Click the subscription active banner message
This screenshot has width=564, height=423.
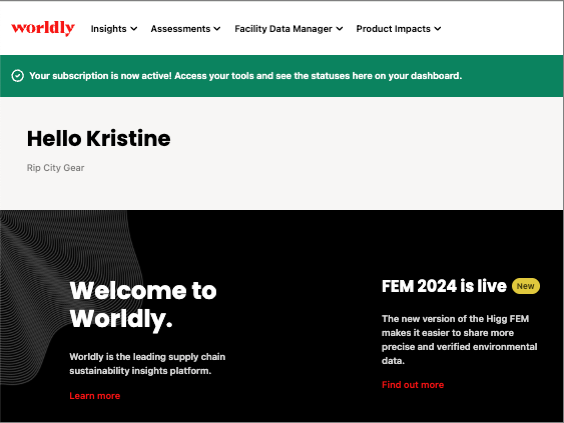tap(245, 76)
